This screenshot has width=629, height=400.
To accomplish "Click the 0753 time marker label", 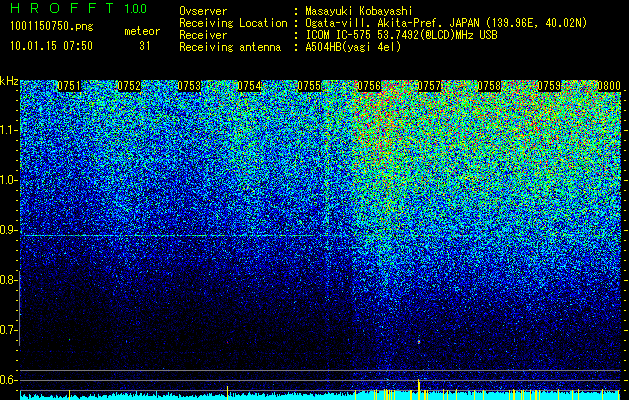I will [189, 86].
